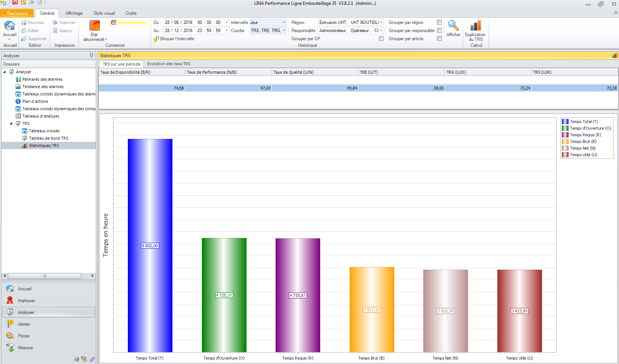Click the key icon in quick access bar
The image size is (619, 364).
pos(23,2)
